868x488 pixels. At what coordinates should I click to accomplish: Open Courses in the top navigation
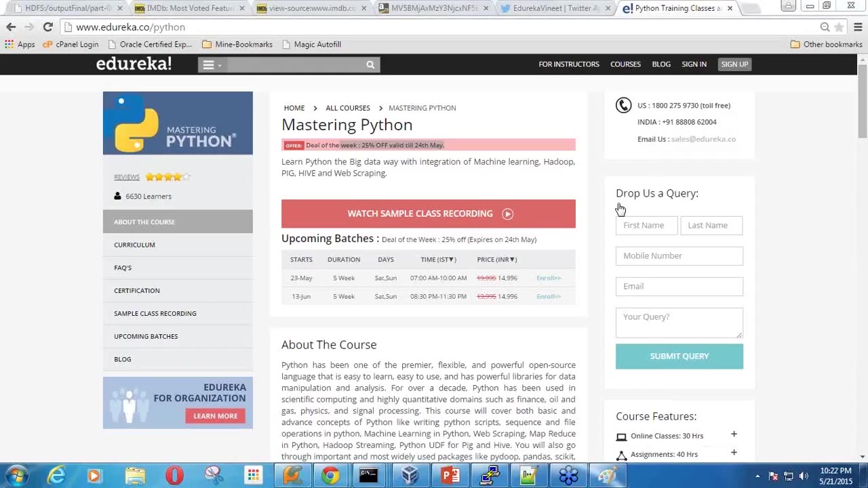tap(625, 64)
